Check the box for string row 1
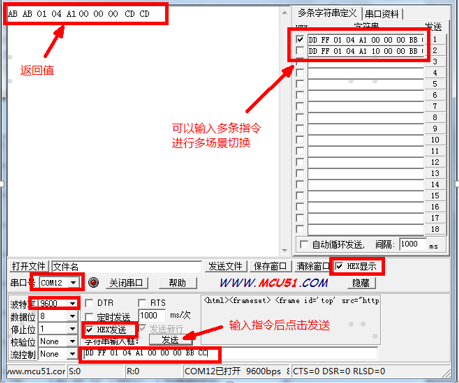 (300, 39)
